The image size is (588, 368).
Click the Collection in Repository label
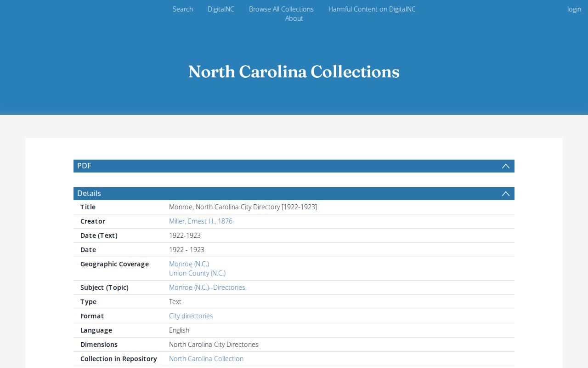(119, 359)
